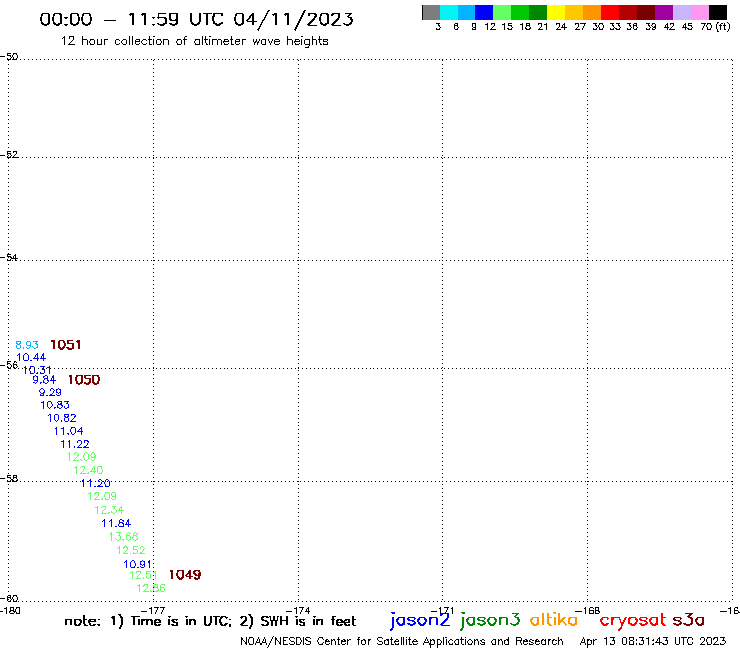
Task: Select the -177 longitude axis label
Action: click(153, 610)
